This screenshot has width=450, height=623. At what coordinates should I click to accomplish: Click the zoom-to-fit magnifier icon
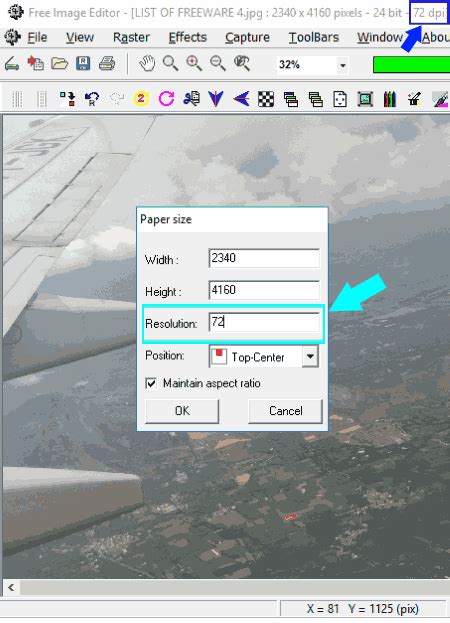pyautogui.click(x=242, y=64)
